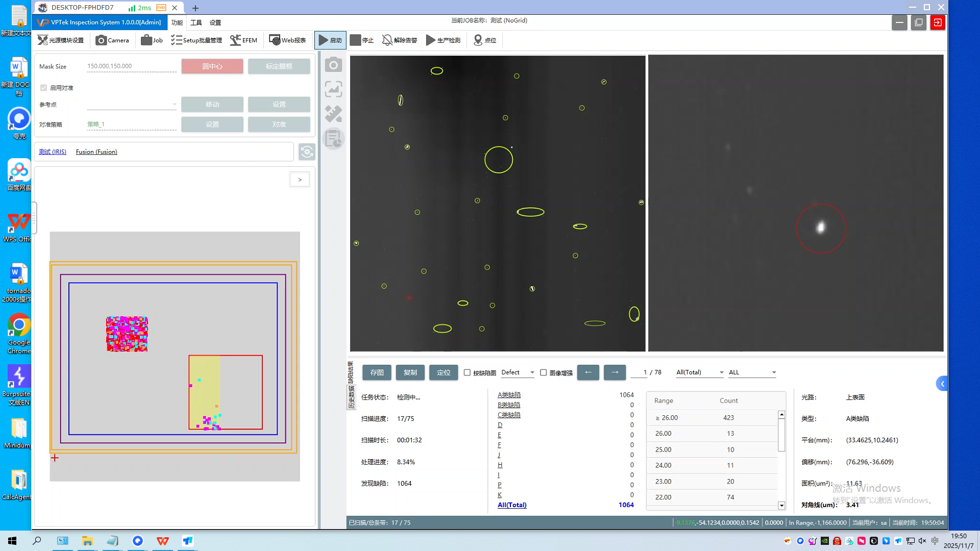Click the measurement ruler tool icon

pos(333,114)
